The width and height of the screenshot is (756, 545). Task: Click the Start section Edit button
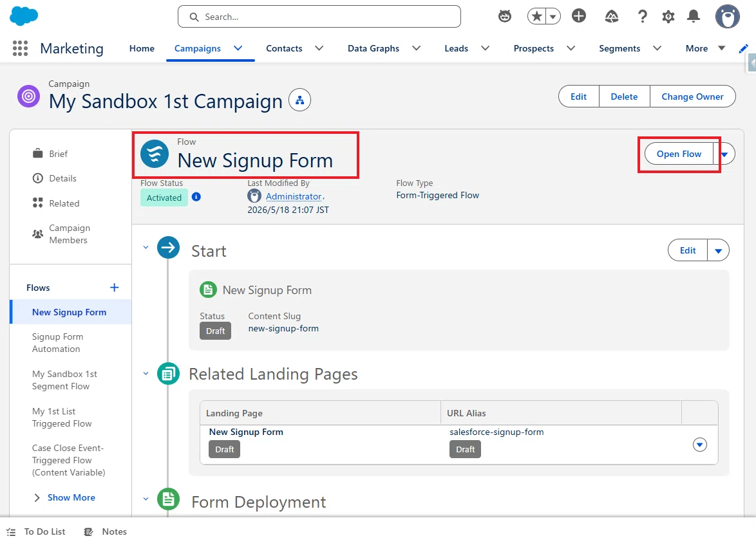(x=688, y=250)
